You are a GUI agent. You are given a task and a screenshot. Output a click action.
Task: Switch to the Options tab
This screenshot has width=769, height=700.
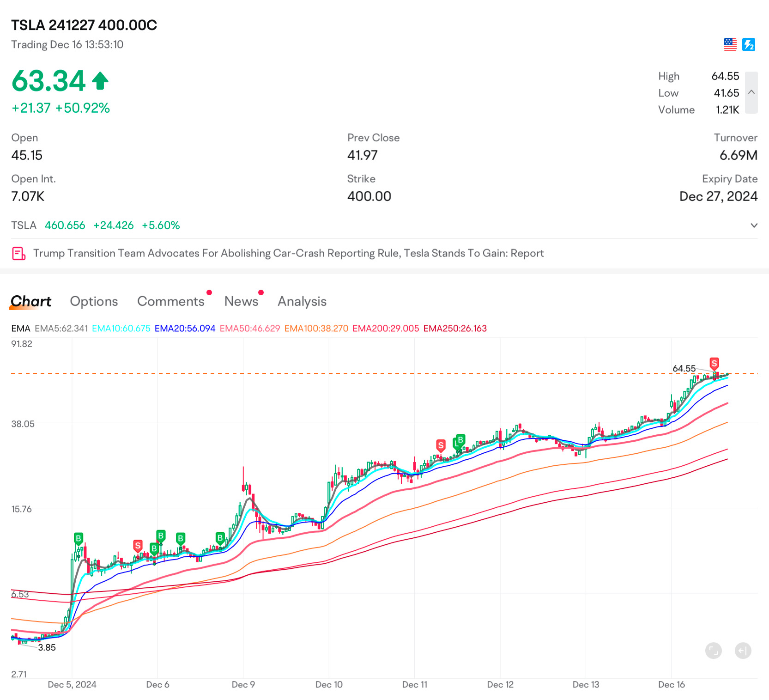[94, 301]
